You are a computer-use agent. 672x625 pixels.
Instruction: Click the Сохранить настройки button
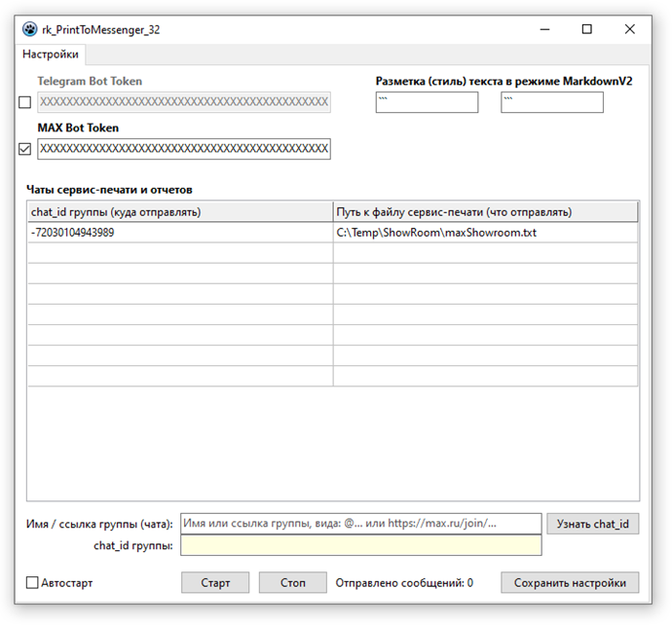[570, 583]
